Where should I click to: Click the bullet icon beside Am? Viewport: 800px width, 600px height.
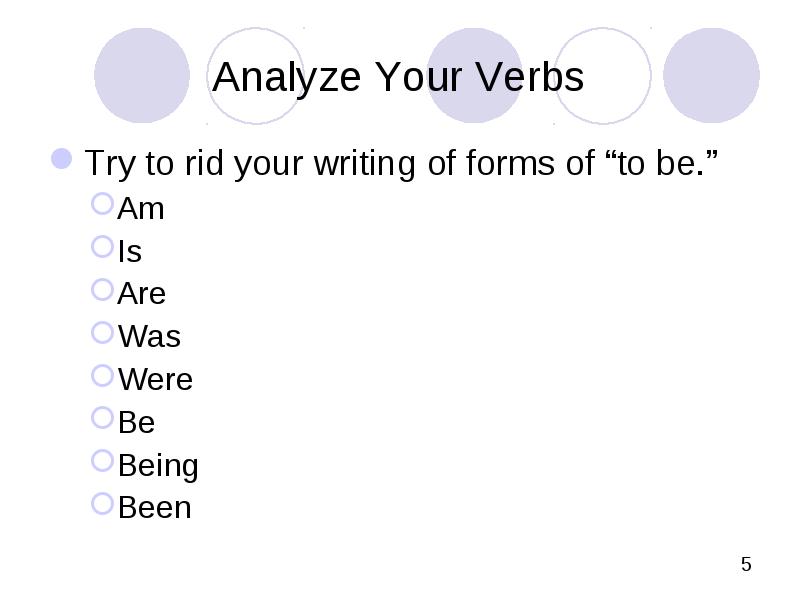coord(102,204)
